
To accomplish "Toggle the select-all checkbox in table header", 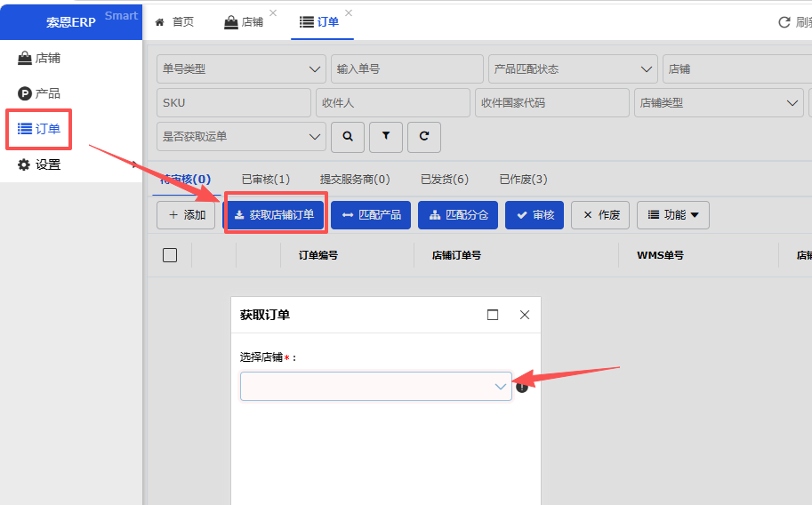I will point(170,255).
